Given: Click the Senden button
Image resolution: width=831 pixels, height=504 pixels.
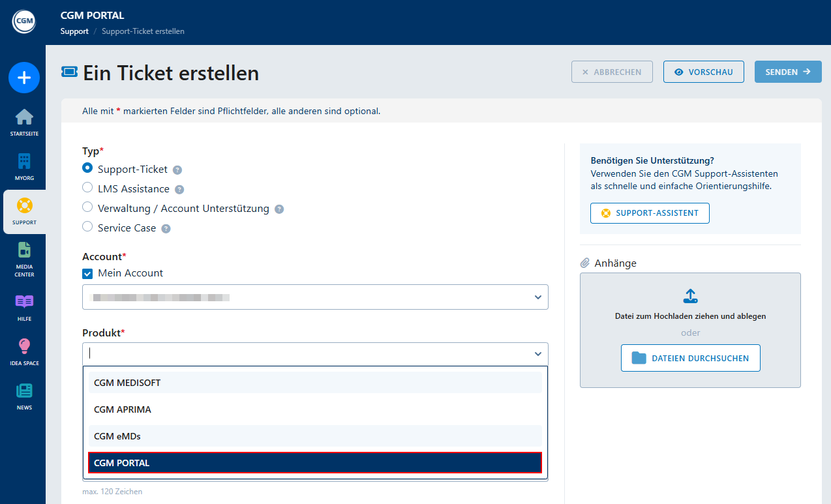Looking at the screenshot, I should coord(788,72).
